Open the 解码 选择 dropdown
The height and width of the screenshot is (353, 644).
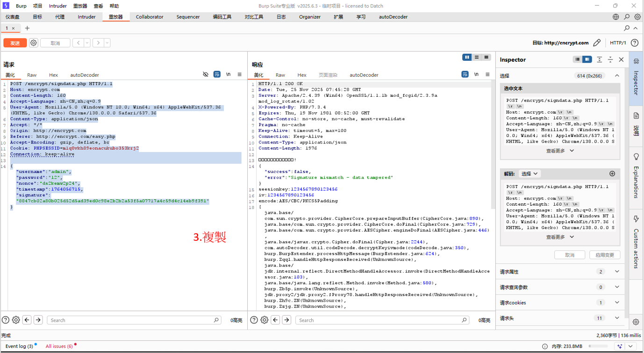click(530, 173)
